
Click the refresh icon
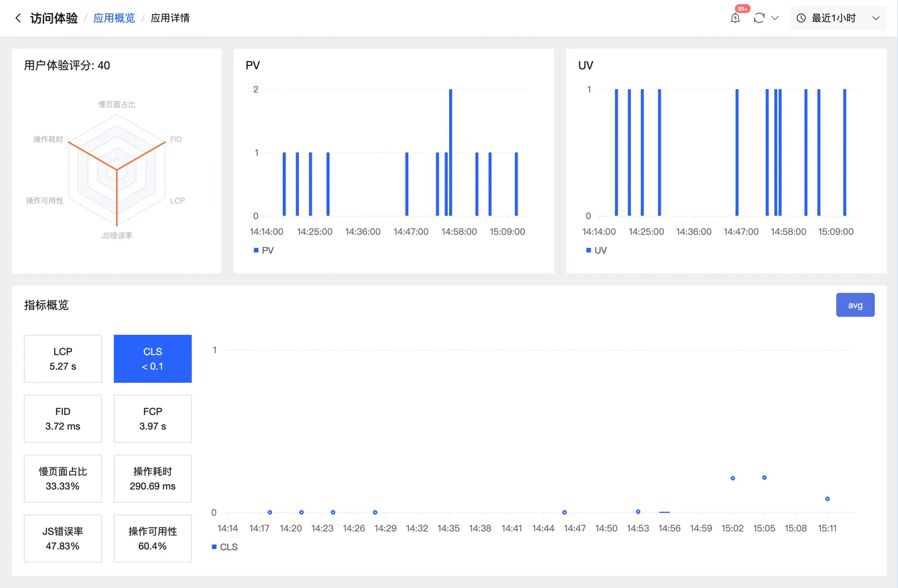[759, 18]
